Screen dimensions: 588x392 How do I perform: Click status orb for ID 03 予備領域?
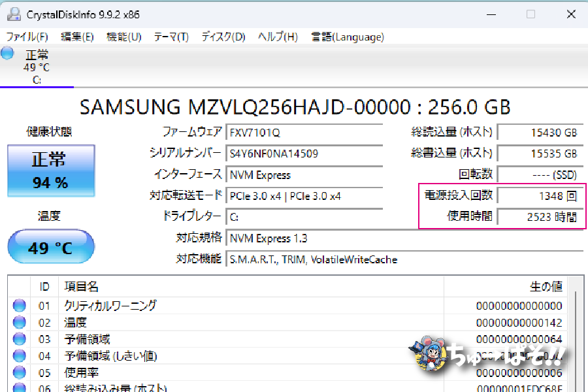(x=19, y=339)
